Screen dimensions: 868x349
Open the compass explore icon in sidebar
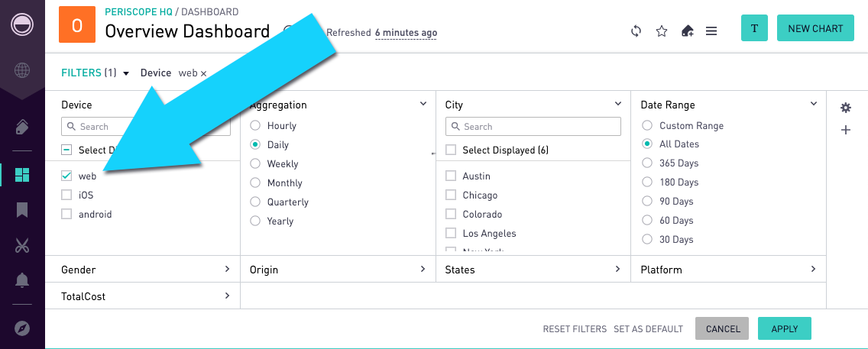tap(22, 328)
